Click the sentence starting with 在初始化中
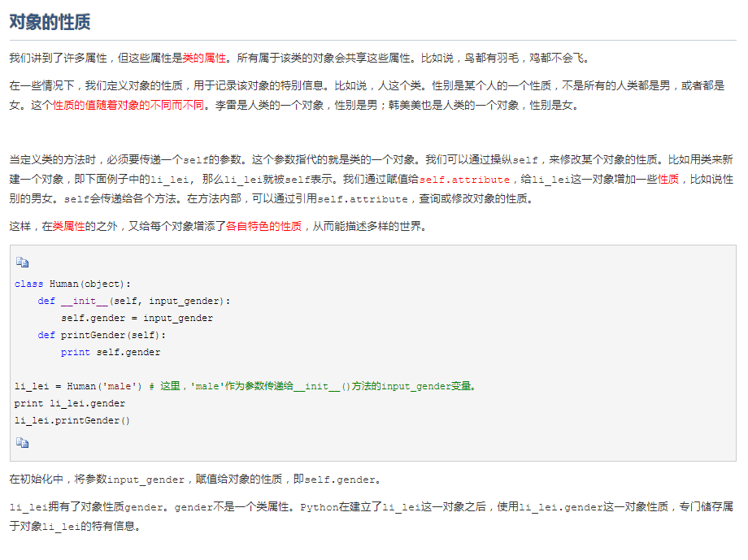 tap(195, 479)
